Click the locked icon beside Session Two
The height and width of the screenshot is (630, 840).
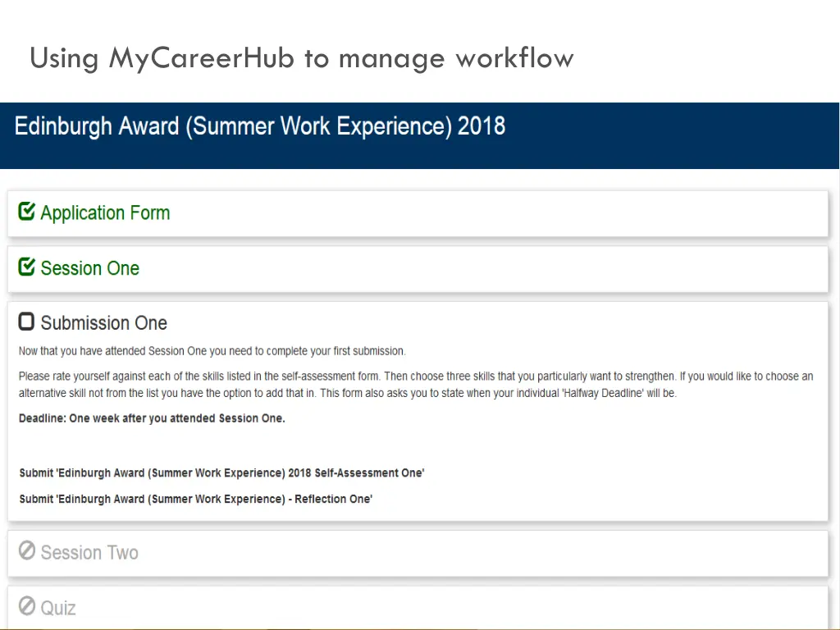pyautogui.click(x=27, y=550)
